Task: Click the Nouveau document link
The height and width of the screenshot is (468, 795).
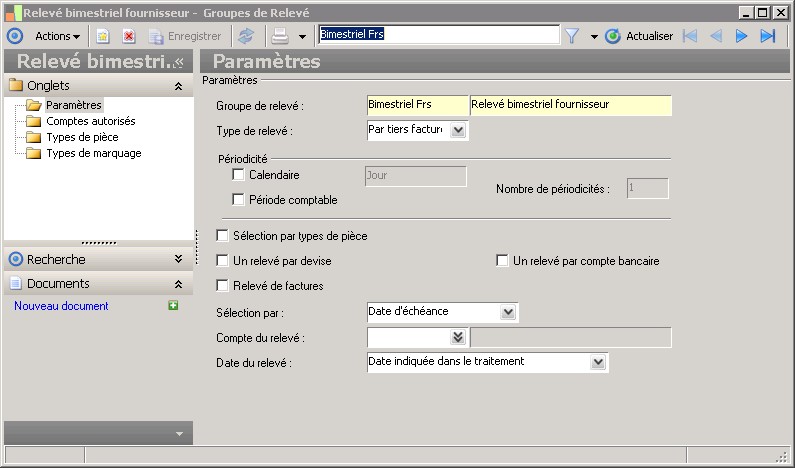Action: point(61,306)
